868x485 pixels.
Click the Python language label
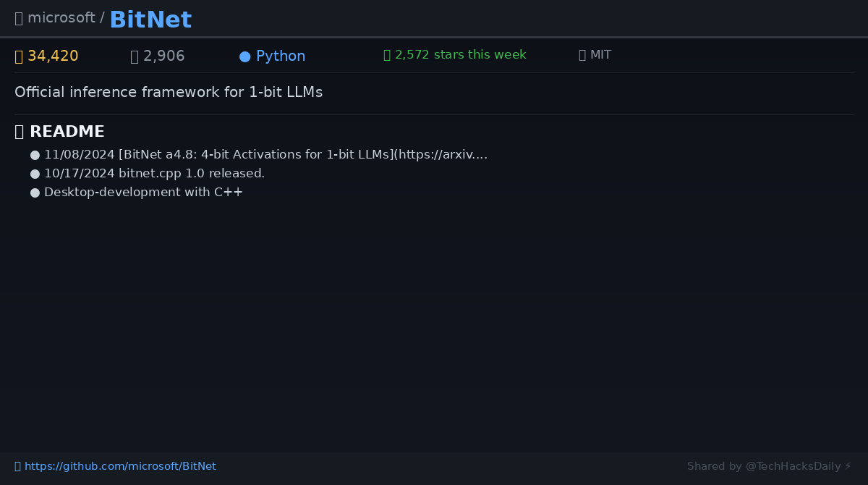coord(281,56)
